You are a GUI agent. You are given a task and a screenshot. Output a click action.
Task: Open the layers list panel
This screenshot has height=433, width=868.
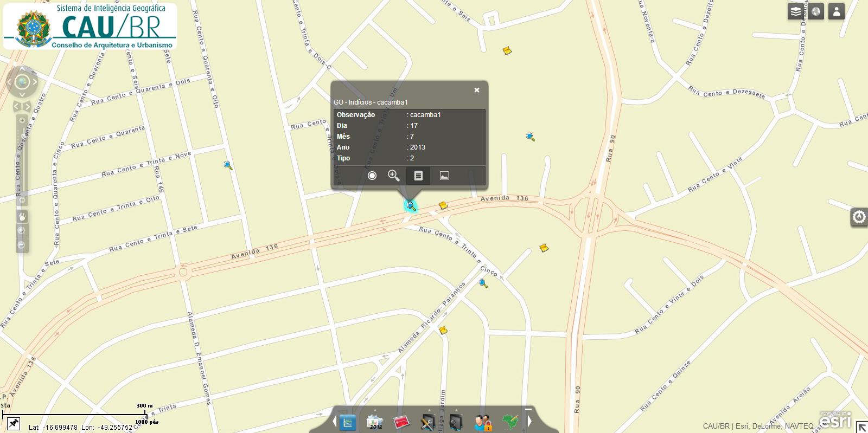[795, 11]
